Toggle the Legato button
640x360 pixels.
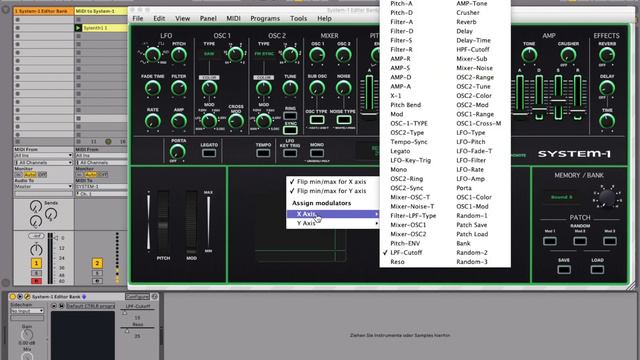pyautogui.click(x=209, y=153)
